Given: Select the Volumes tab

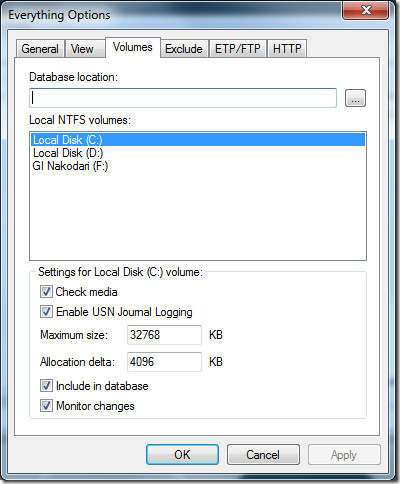Looking at the screenshot, I should pos(133,47).
